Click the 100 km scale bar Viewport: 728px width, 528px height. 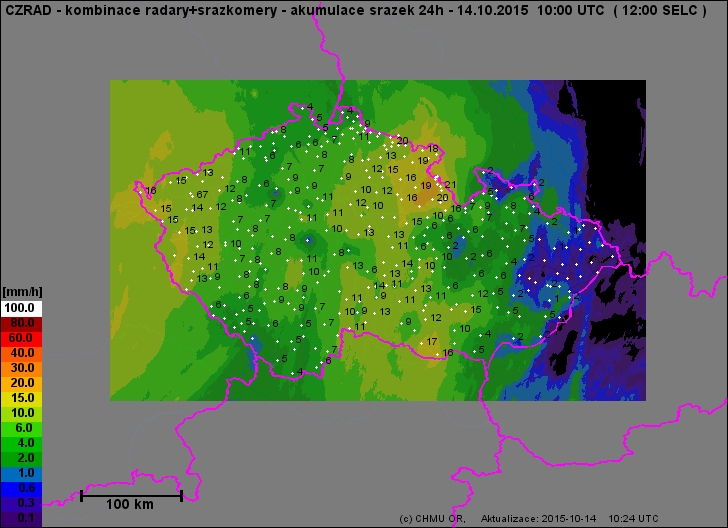pyautogui.click(x=131, y=495)
